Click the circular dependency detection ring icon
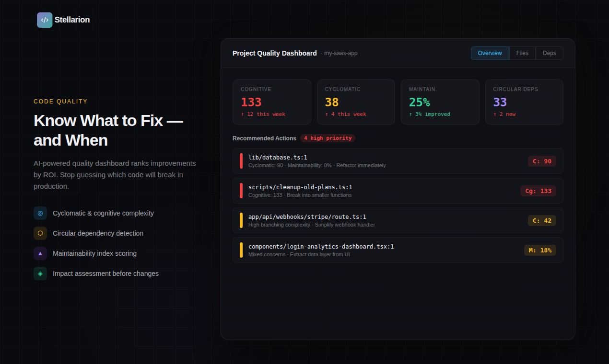Viewport: 609px width, 364px height. tap(40, 233)
